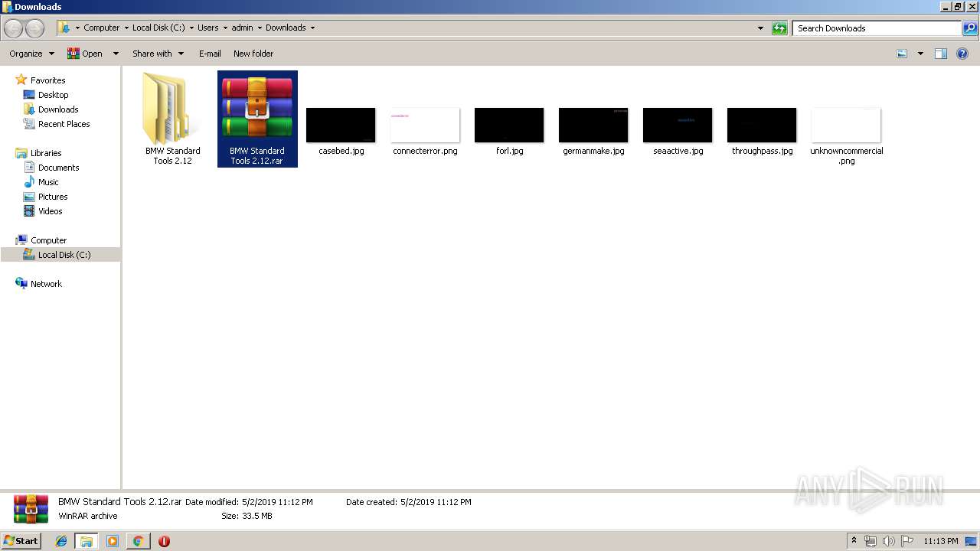Click the Change your view icon
The width and height of the screenshot is (980, 551).
pos(902,54)
